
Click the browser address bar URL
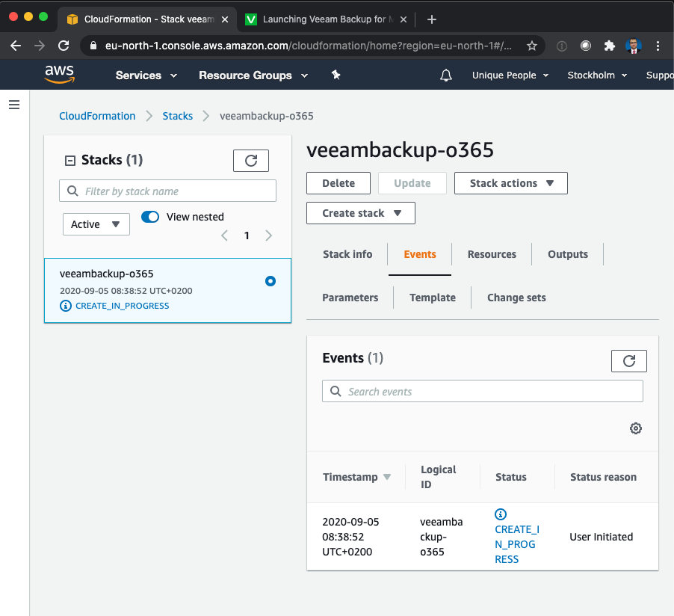coord(308,46)
